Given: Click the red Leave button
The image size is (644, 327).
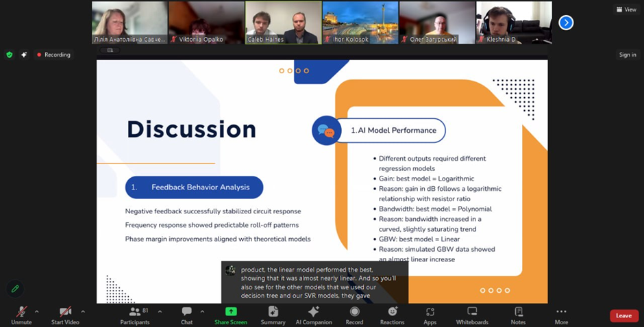Looking at the screenshot, I should [623, 315].
